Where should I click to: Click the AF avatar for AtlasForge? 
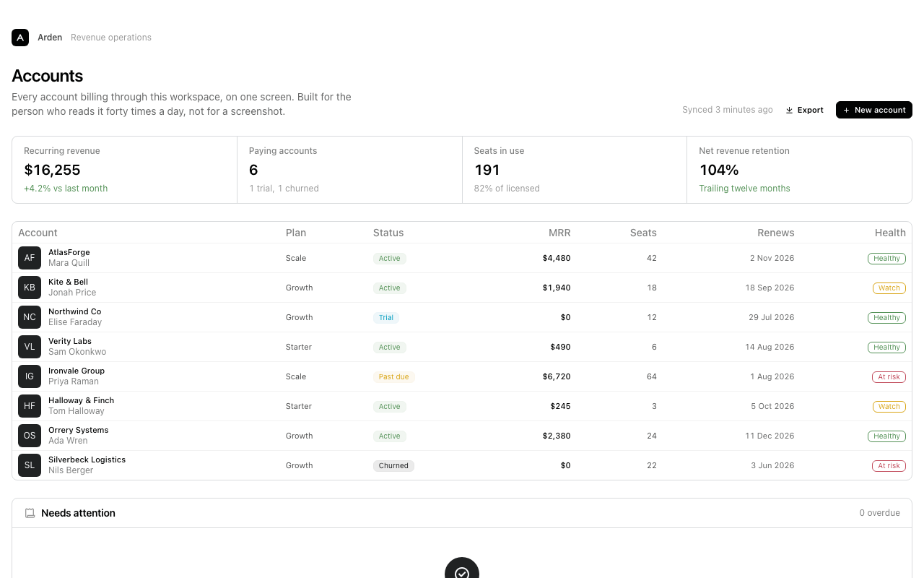point(30,258)
